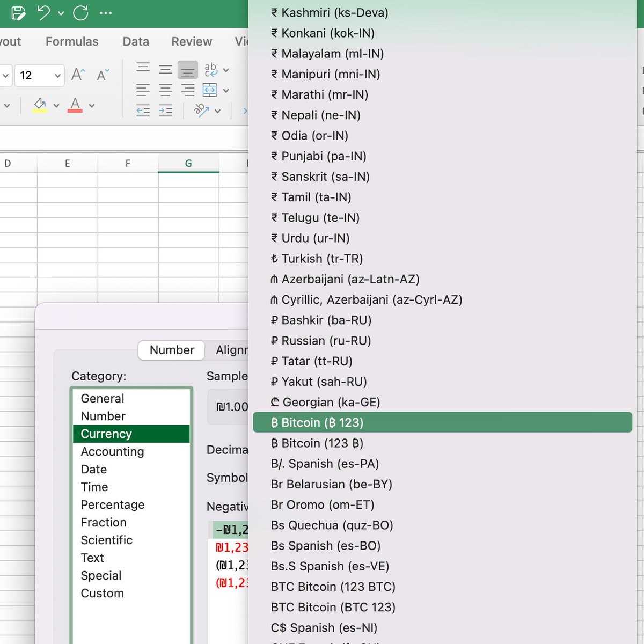The width and height of the screenshot is (644, 644).
Task: Open the font size dropdown
Action: coord(57,76)
